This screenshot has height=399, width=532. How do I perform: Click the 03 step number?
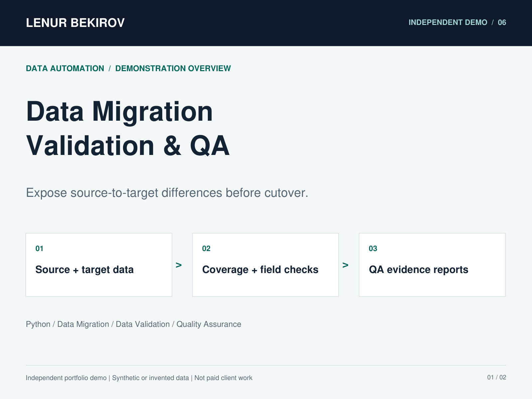[373, 249]
